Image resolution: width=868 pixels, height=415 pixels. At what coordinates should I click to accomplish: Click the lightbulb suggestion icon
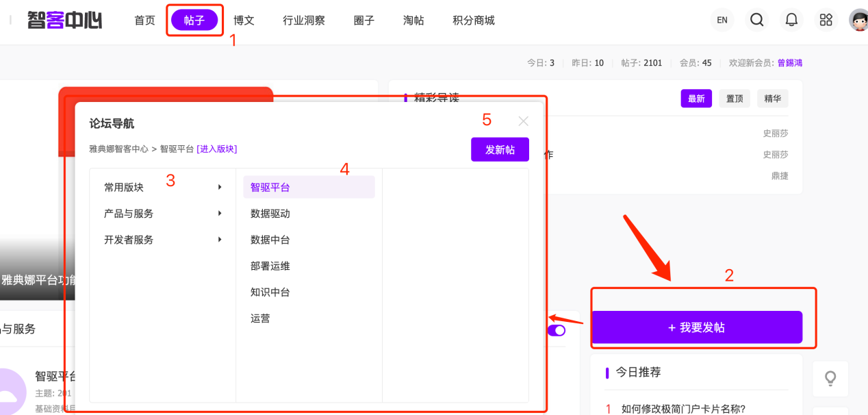click(x=830, y=378)
